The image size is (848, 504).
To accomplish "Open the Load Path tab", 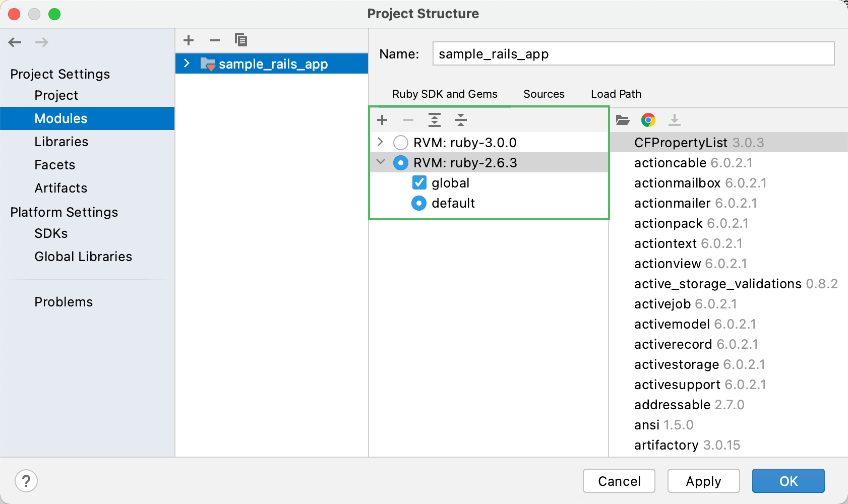I will click(x=616, y=94).
